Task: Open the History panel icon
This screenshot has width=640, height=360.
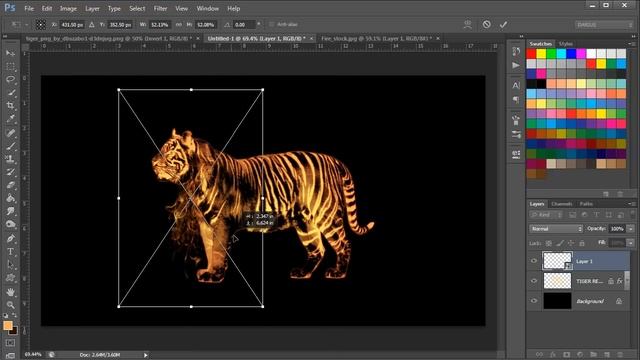Action: pos(516,51)
